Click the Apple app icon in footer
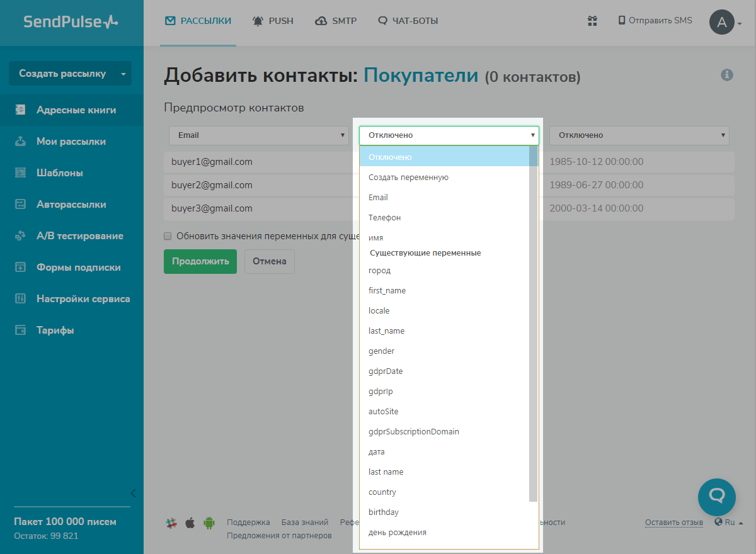 click(190, 523)
